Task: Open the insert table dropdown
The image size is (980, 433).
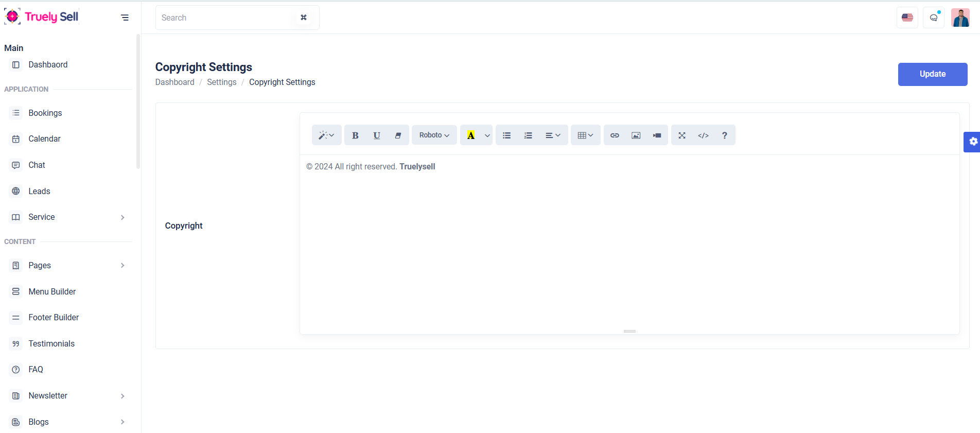Action: [585, 135]
